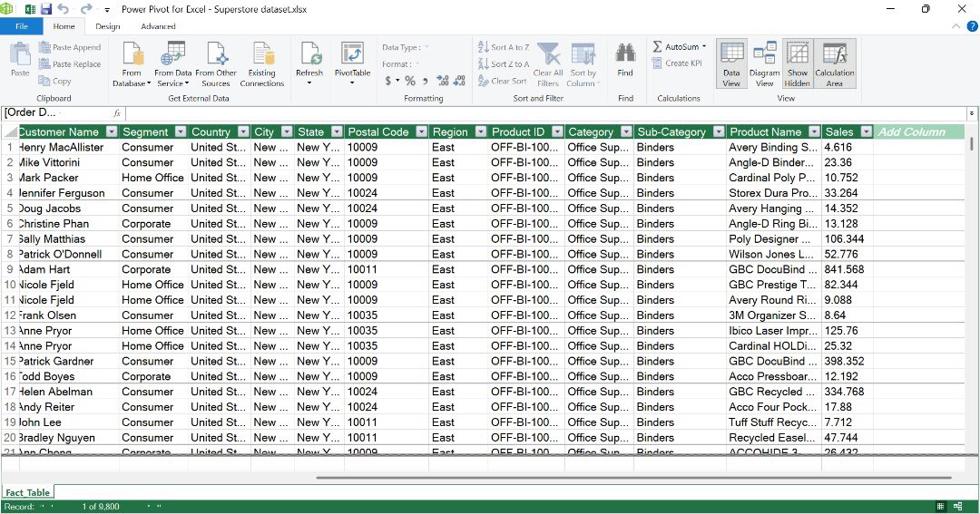Toggle Data View mode
Image resolution: width=980 pixels, height=514 pixels.
[x=731, y=63]
